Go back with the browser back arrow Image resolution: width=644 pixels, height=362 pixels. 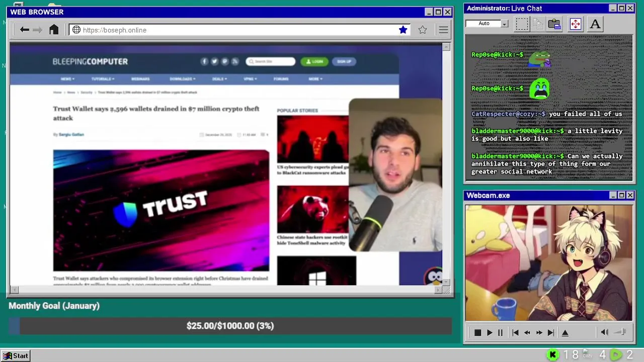pyautogui.click(x=24, y=30)
